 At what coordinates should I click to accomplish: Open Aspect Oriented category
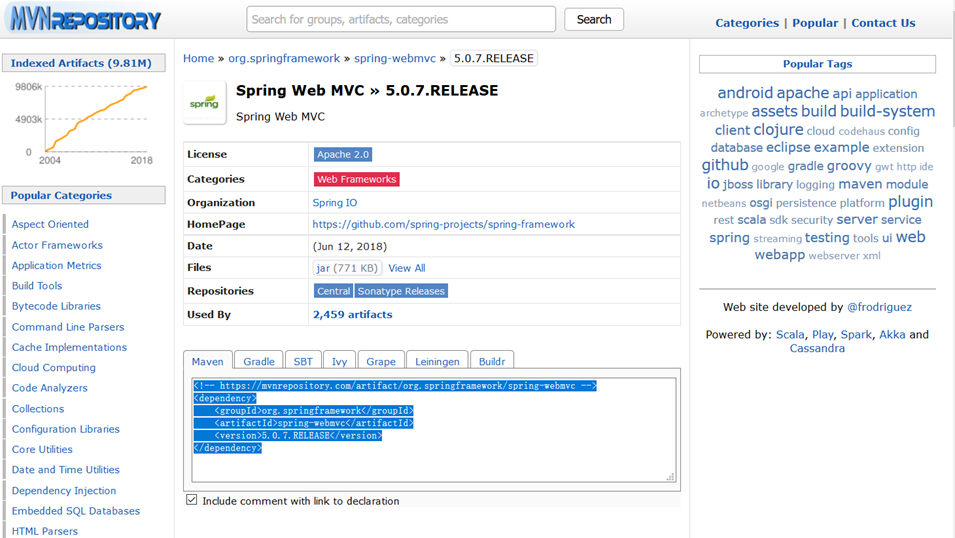coord(50,224)
